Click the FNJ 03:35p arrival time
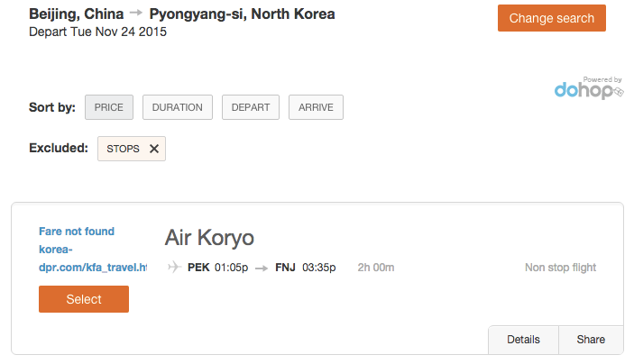Image resolution: width=634 pixels, height=364 pixels. point(305,268)
